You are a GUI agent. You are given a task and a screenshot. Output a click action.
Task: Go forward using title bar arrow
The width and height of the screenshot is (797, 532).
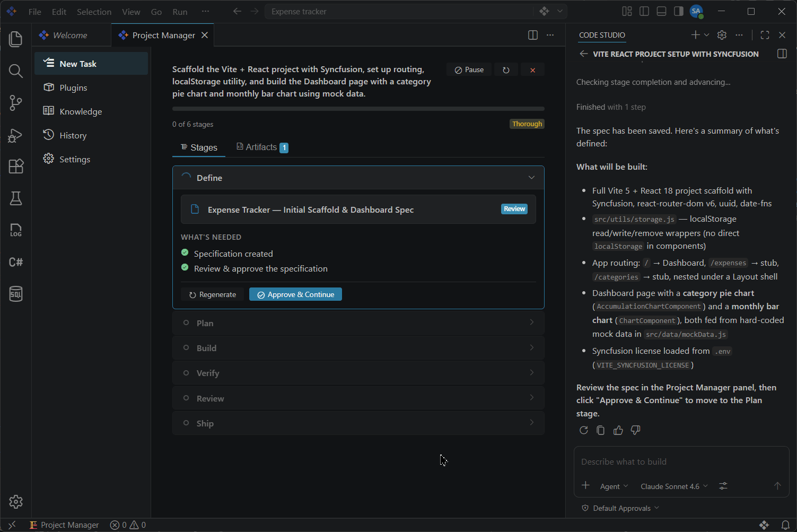coord(255,11)
